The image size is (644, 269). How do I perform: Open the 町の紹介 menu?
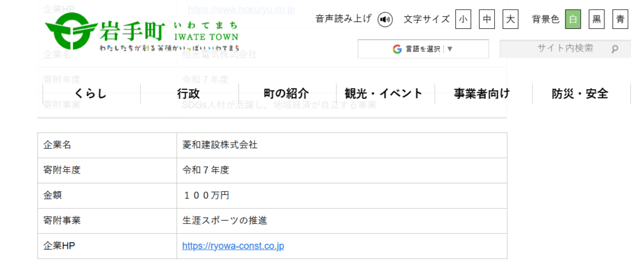287,94
